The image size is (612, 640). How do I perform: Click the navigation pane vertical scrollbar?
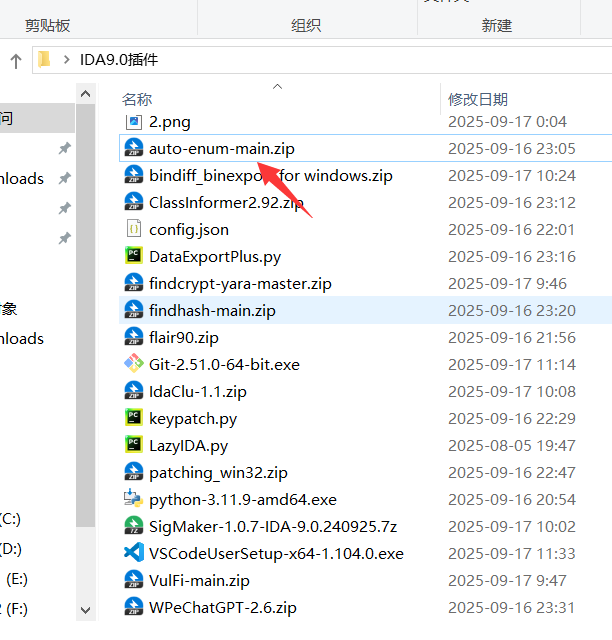[x=86, y=300]
